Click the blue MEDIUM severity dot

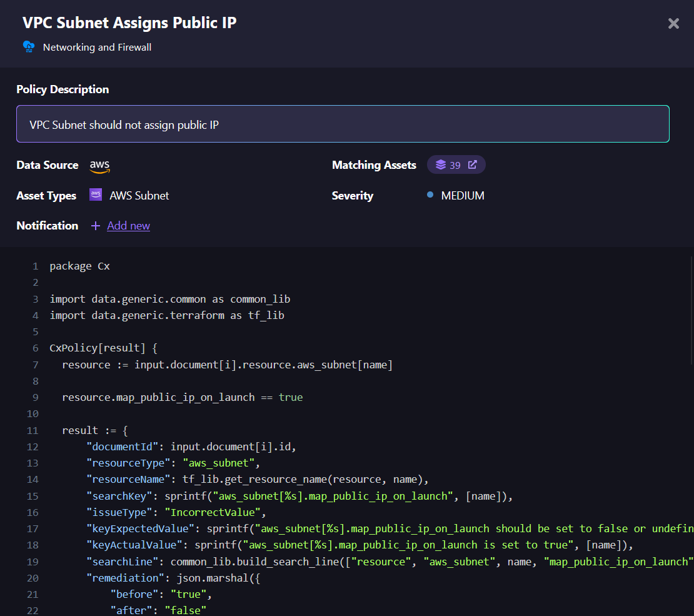coord(430,195)
